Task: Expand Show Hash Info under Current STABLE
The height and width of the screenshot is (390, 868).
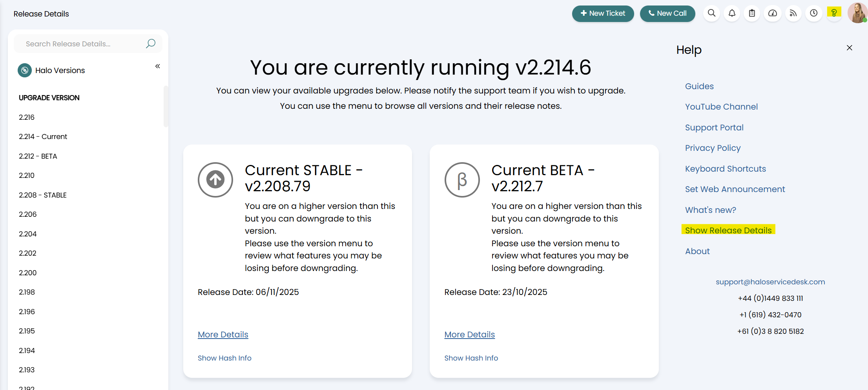Action: (x=224, y=358)
